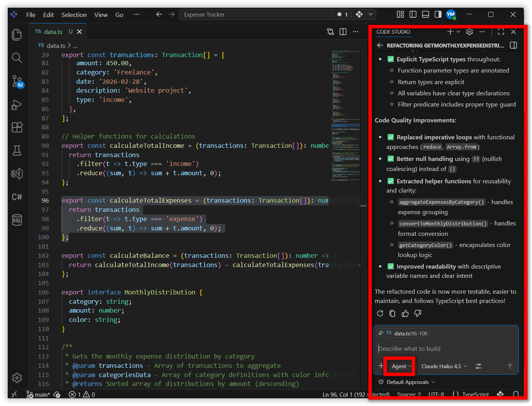Open Code Studio settings gear

coord(469,32)
